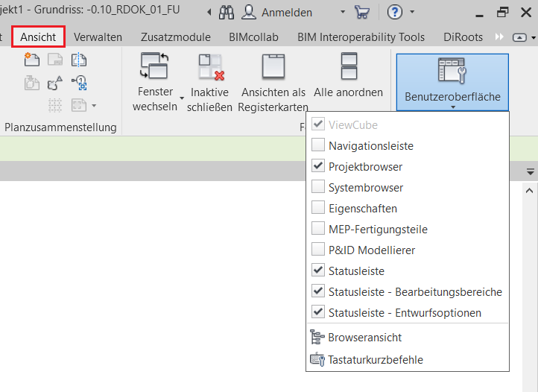Screen dimensions: 538x392
Task: Switch to the DiRoots tab
Action: pos(463,37)
